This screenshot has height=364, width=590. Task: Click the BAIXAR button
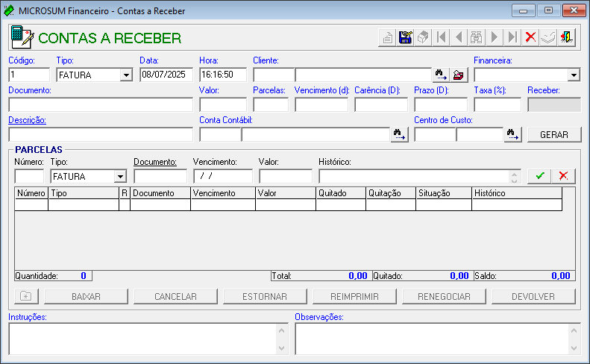click(x=86, y=296)
